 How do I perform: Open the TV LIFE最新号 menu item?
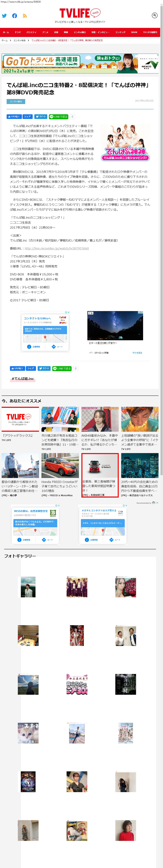(150, 32)
